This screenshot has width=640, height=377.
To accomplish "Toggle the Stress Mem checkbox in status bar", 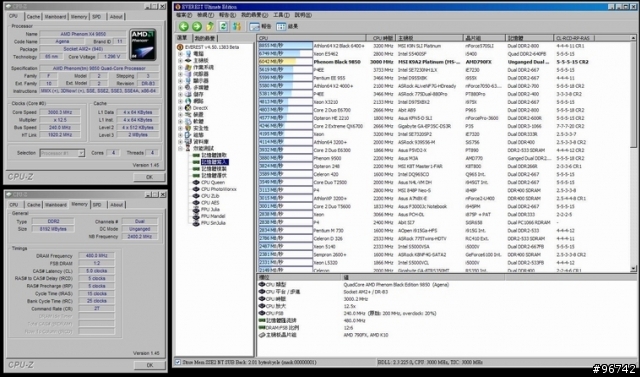I will (178, 362).
